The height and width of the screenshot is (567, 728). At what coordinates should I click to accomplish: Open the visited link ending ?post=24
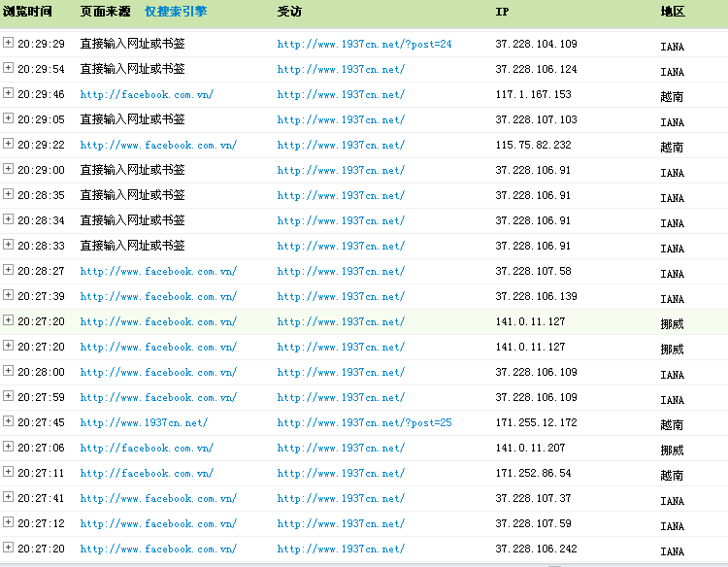pyautogui.click(x=364, y=45)
